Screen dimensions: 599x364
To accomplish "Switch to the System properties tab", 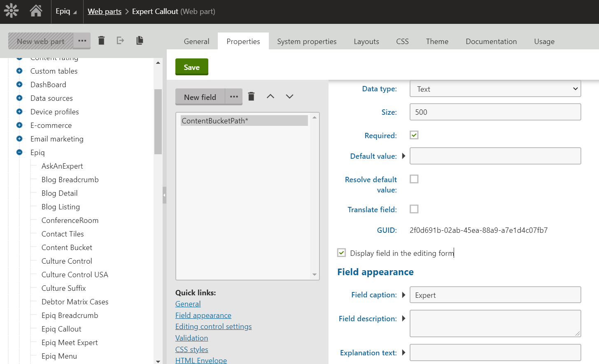I will (x=307, y=42).
